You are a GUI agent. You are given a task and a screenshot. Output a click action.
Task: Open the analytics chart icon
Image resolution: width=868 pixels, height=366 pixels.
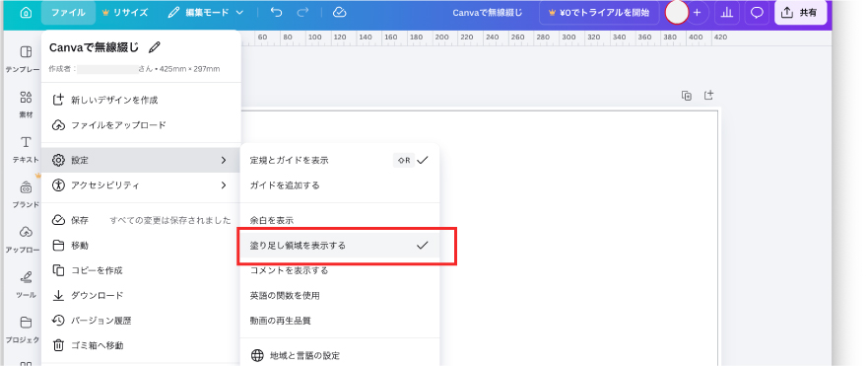click(x=727, y=13)
